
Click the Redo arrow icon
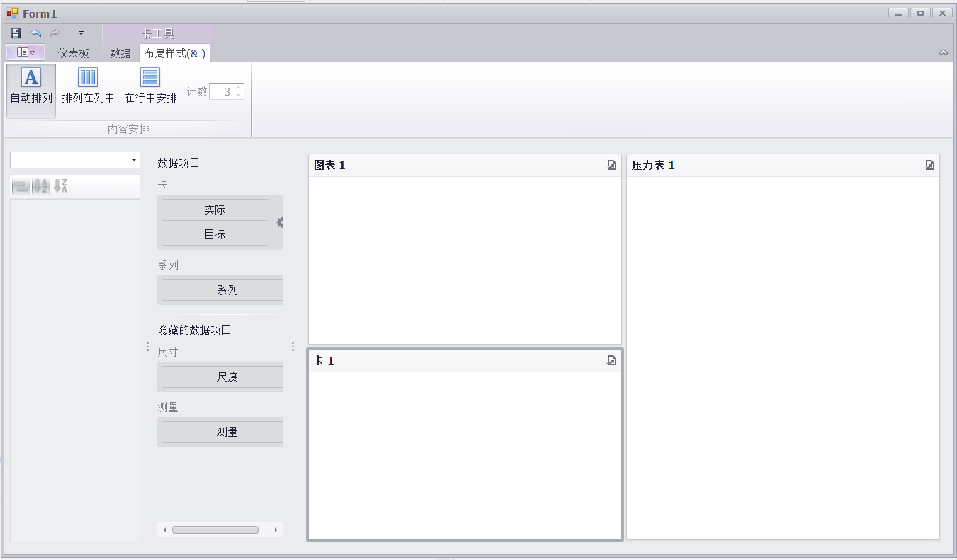tap(55, 33)
